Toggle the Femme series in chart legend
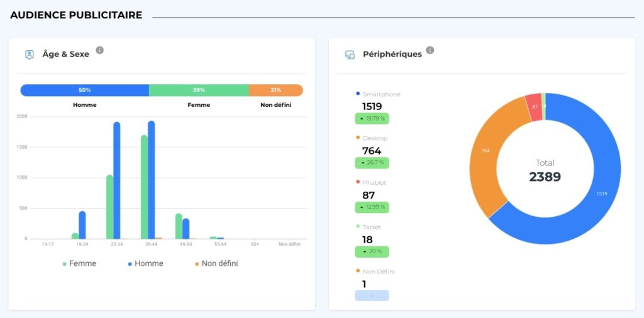Viewport: 644px width, 318px height. 80,264
